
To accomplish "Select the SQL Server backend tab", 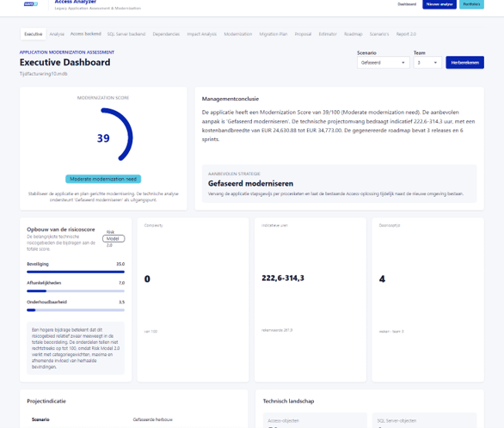I will tap(126, 34).
